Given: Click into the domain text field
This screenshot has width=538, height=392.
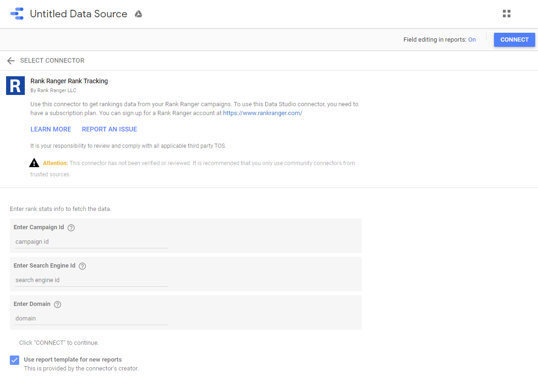Looking at the screenshot, I should 91,319.
